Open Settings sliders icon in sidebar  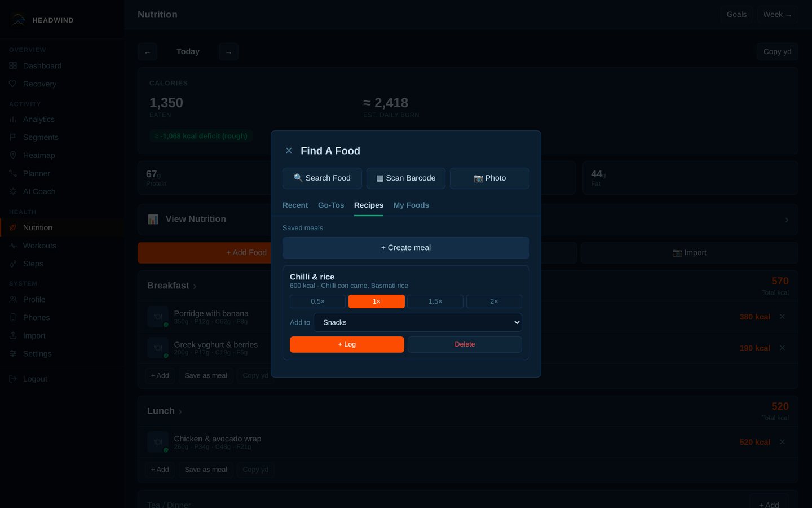13,353
